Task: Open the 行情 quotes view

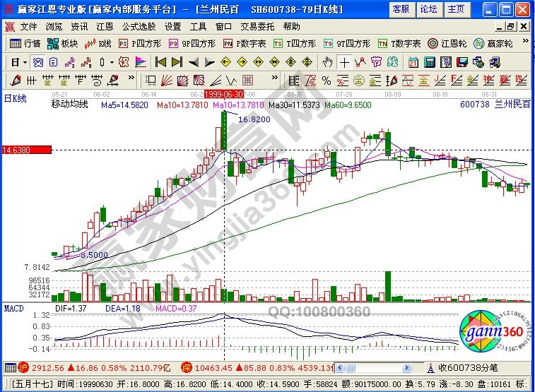Action: (25, 43)
